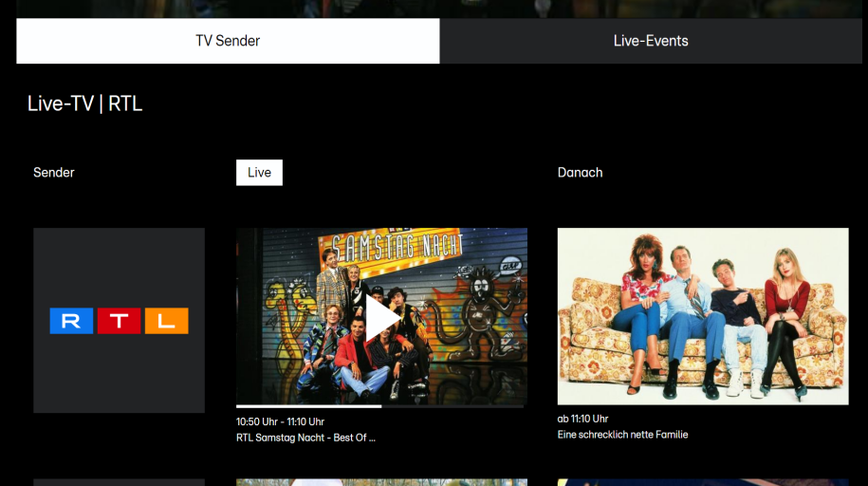Click the live broadcast progress bar
The image size is (868, 486).
coord(379,406)
